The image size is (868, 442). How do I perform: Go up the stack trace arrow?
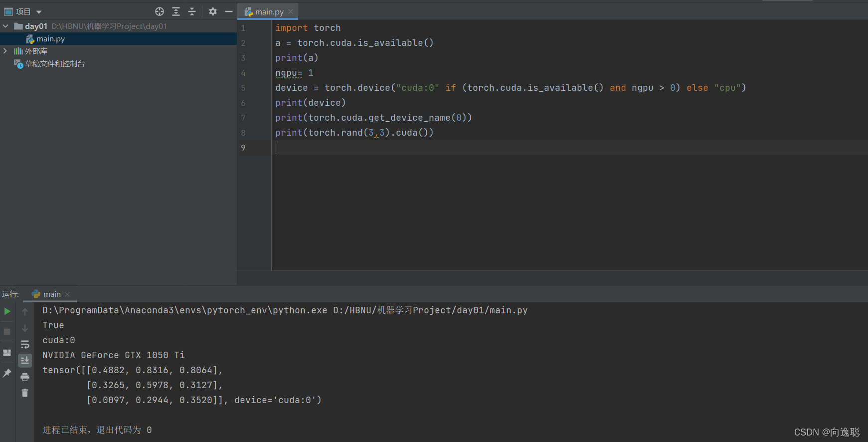click(25, 311)
